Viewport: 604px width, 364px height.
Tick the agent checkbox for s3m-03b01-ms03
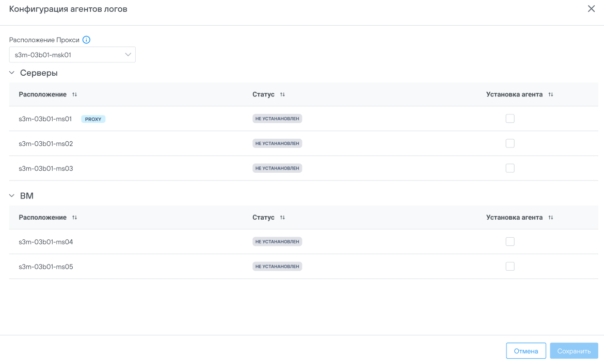[510, 168]
